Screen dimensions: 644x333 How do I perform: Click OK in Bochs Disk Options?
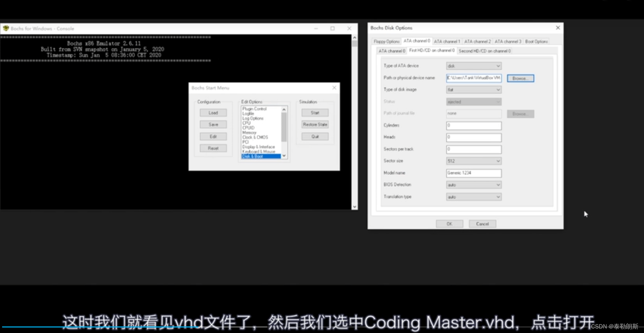point(449,224)
